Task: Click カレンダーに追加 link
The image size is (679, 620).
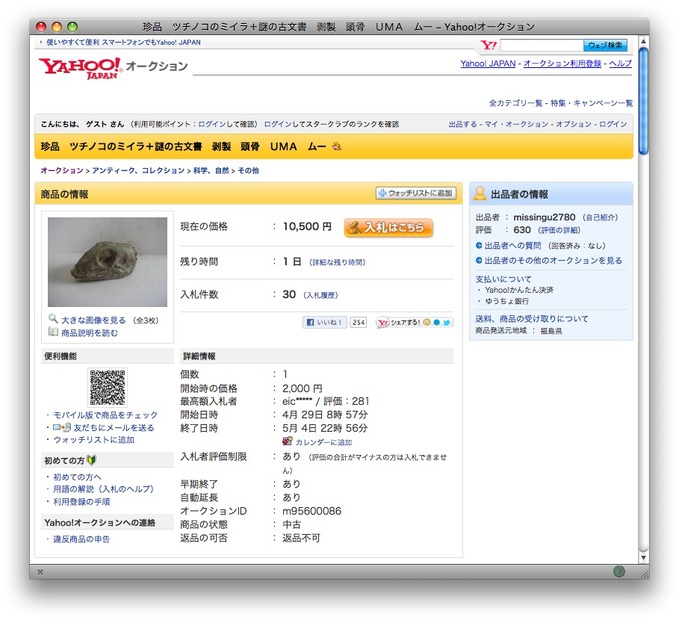Action: tap(323, 442)
